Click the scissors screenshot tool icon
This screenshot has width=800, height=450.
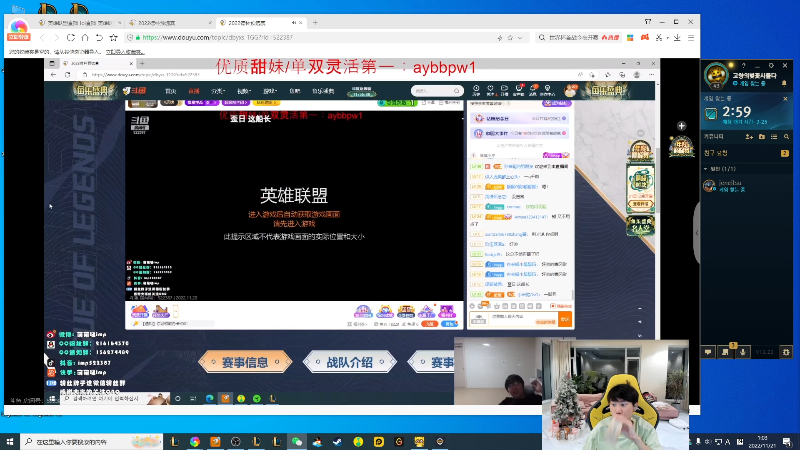click(x=659, y=38)
